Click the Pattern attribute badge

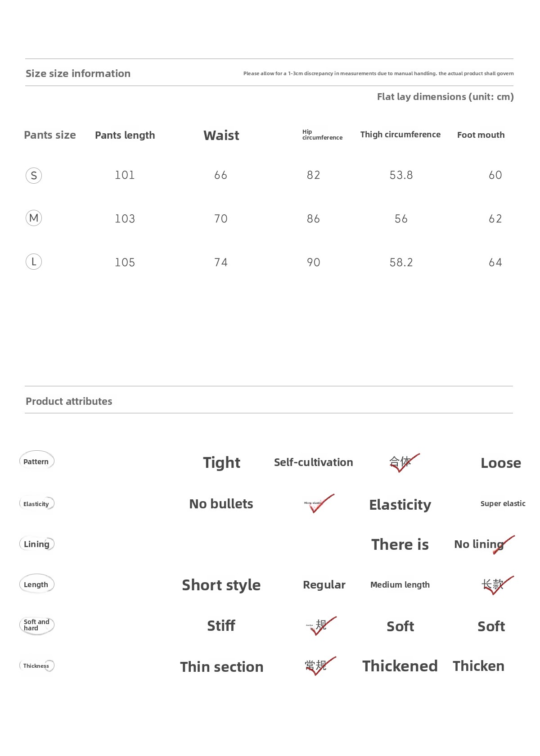point(36,461)
